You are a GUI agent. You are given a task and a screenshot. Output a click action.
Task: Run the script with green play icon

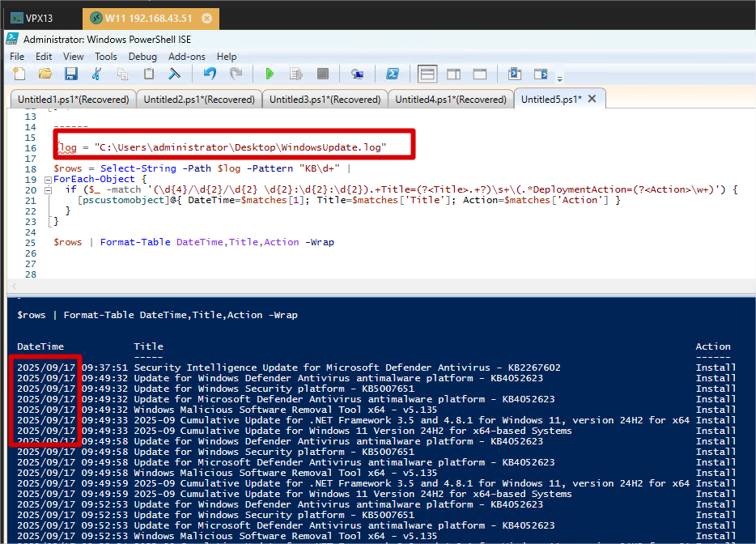pyautogui.click(x=270, y=74)
